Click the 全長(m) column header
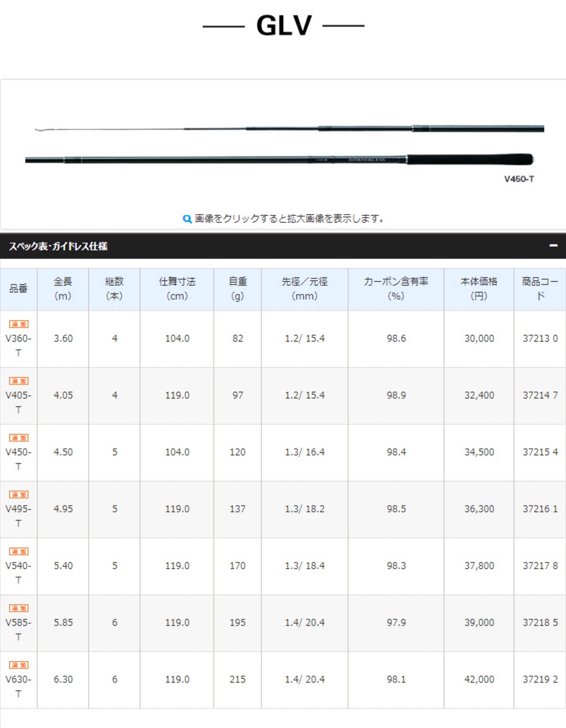The height and width of the screenshot is (728, 566). tap(63, 289)
